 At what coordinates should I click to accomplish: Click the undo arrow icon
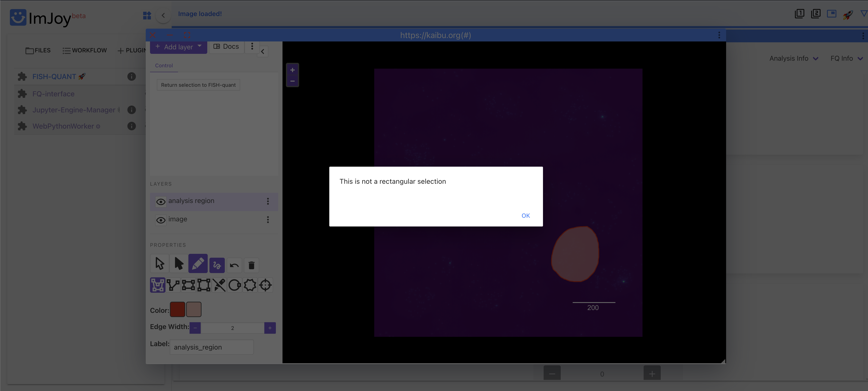point(234,265)
